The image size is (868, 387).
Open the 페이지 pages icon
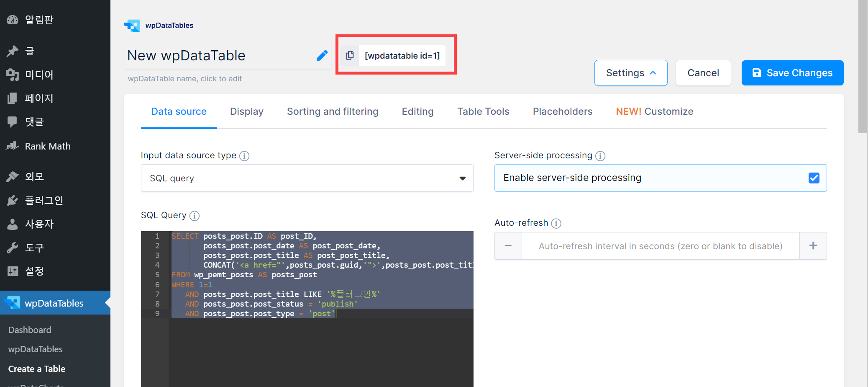coord(13,98)
